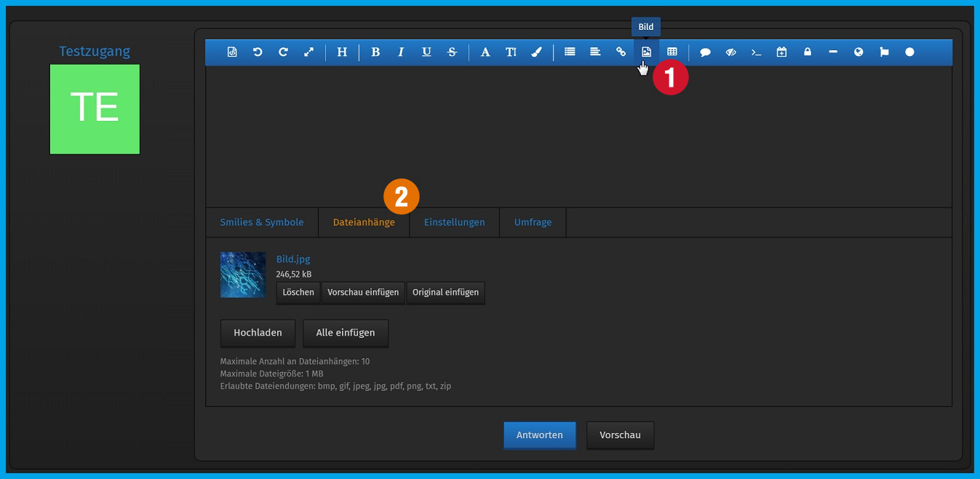Insert a quote with speech bubble icon
This screenshot has height=479, width=980.
point(705,52)
